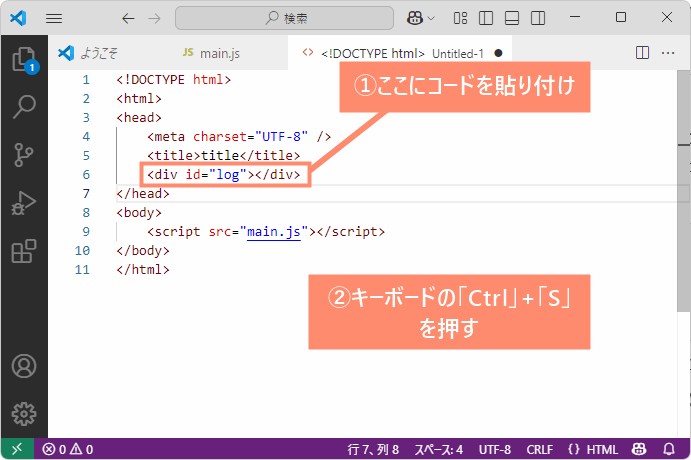
Task: Open the Run and Debug view
Action: pyautogui.click(x=24, y=204)
